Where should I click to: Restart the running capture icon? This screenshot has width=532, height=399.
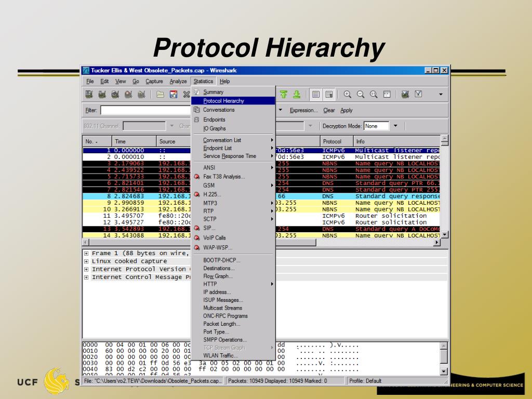pos(141,95)
